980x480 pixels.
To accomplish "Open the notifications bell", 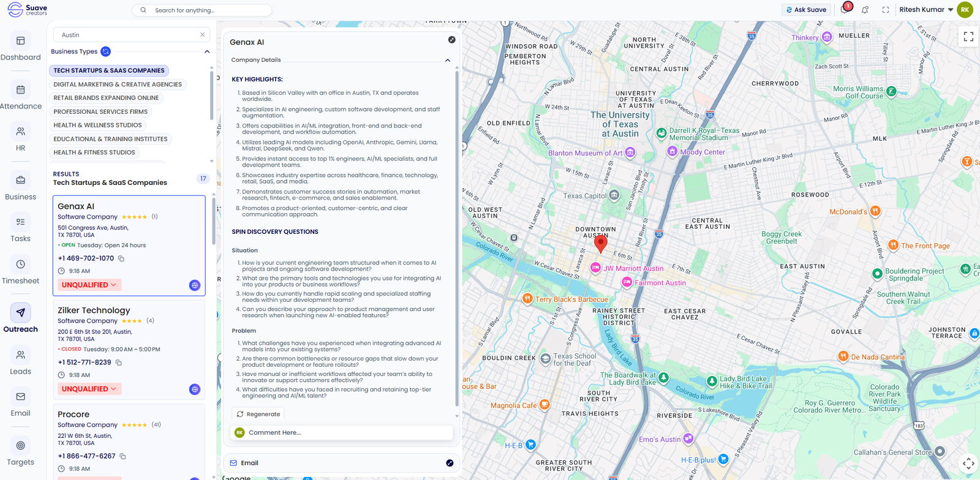I will click(865, 10).
